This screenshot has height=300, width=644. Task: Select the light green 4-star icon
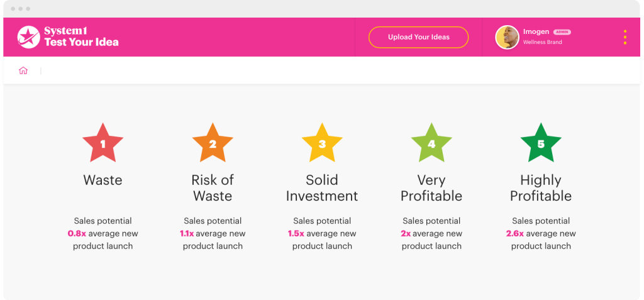[431, 143]
